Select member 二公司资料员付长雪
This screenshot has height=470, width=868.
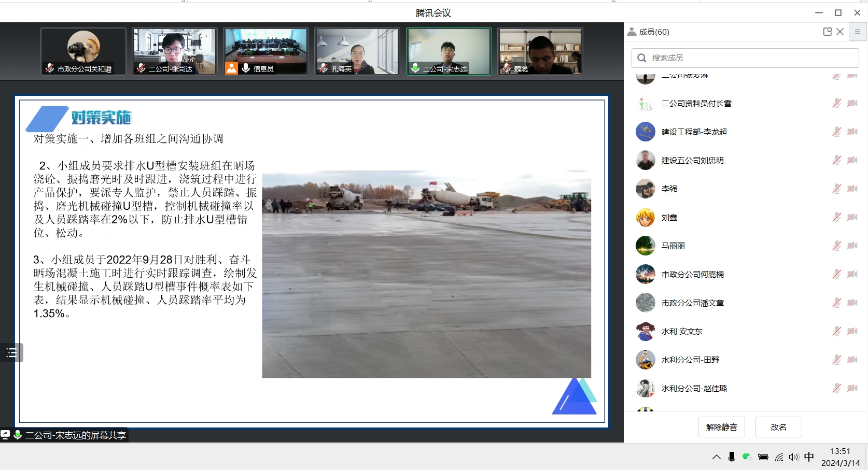tap(745, 103)
